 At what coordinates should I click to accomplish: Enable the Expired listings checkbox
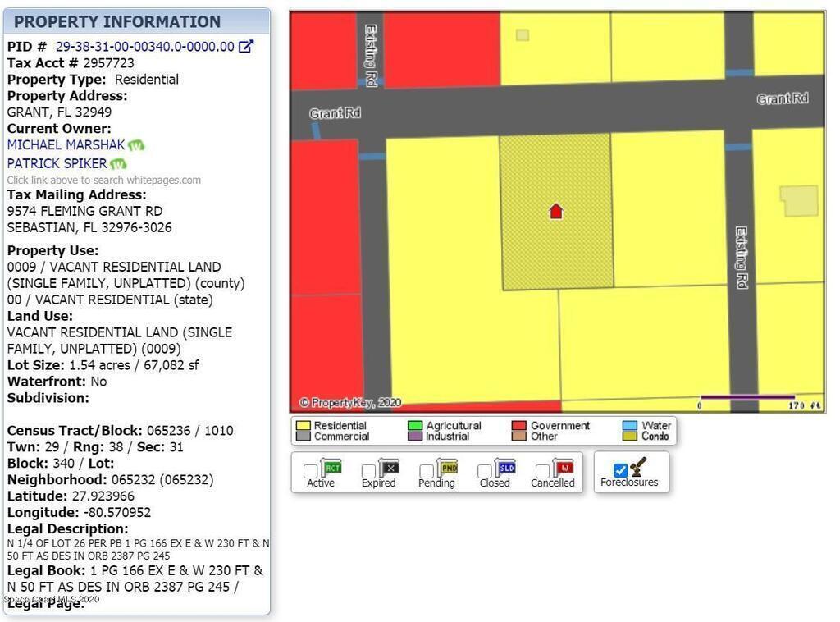(369, 471)
